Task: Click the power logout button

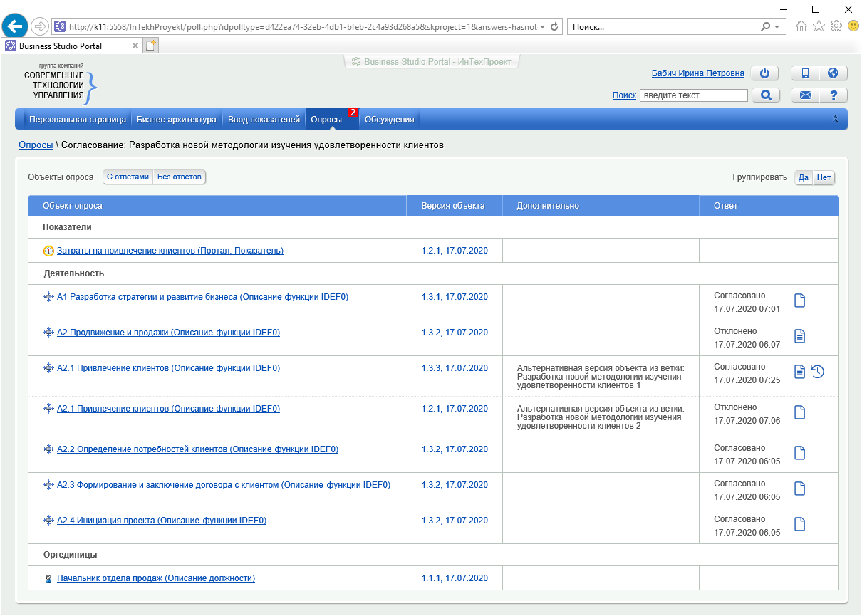Action: pyautogui.click(x=764, y=73)
